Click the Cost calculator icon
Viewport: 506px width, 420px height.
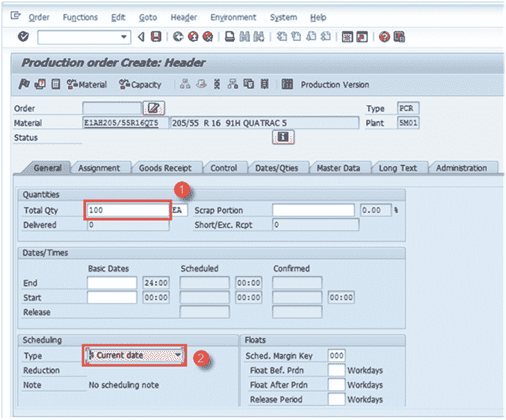click(56, 84)
